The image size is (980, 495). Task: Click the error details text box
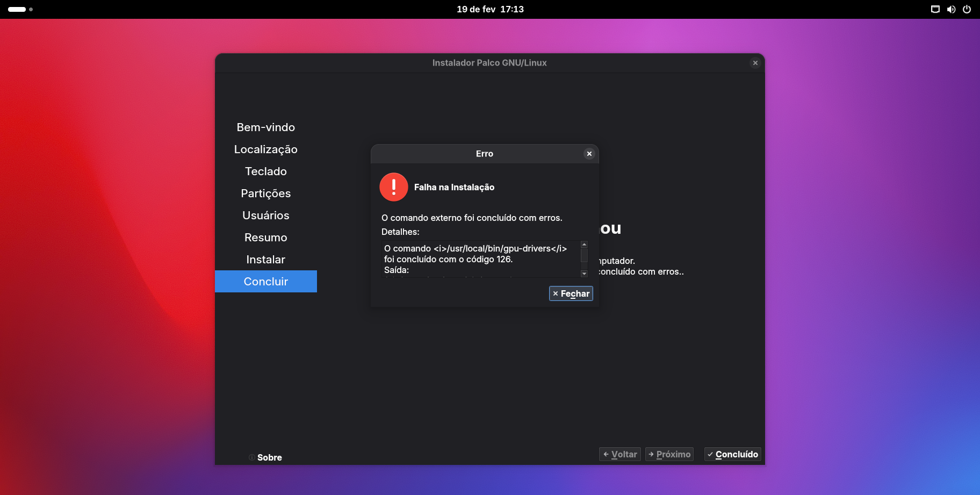coord(481,259)
